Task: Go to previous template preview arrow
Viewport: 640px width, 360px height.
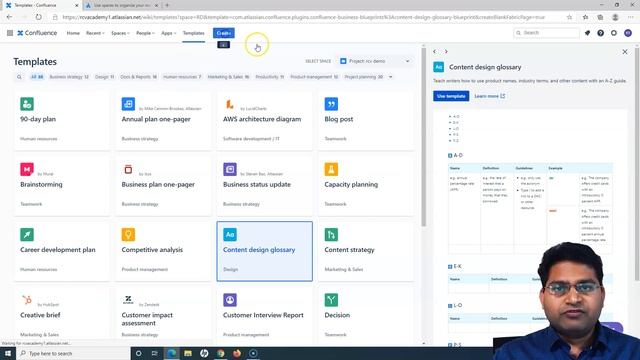Action: pos(435,51)
